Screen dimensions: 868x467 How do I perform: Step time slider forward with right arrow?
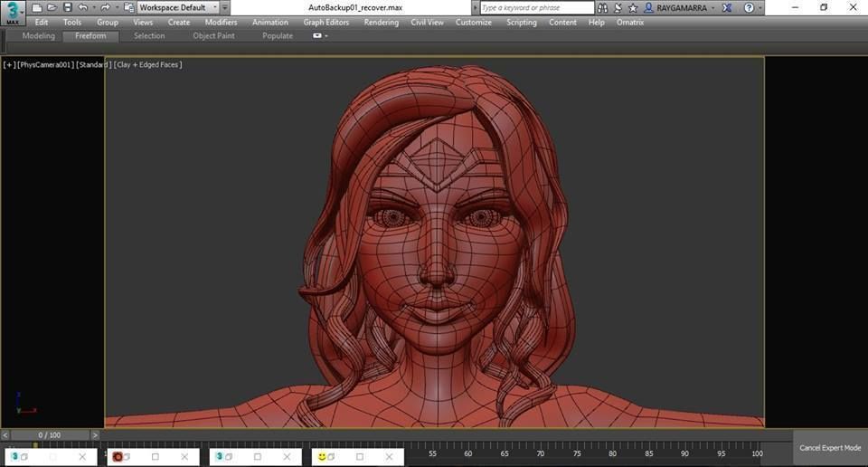pyautogui.click(x=95, y=435)
